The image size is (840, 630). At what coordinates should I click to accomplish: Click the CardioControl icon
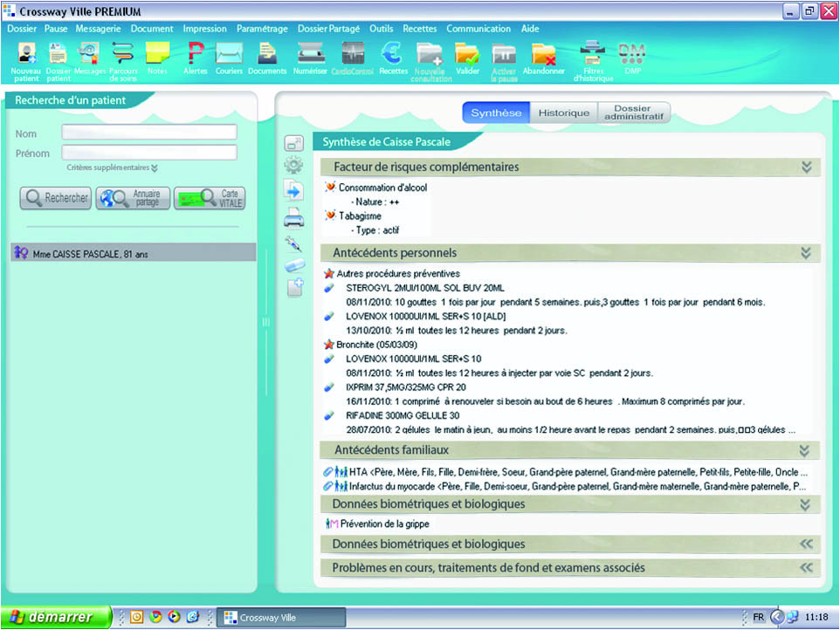click(352, 56)
